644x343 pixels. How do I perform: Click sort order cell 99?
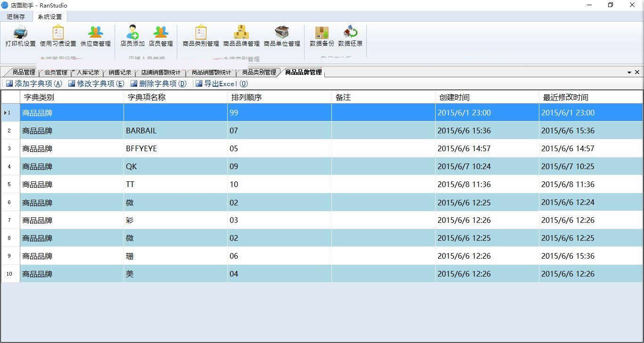[x=280, y=113]
